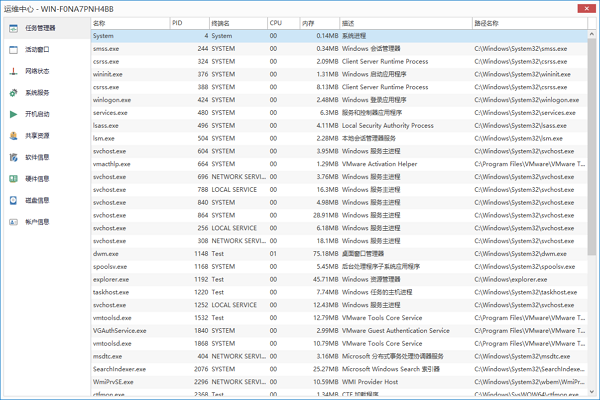Select the svchost.exe row with PID 308
This screenshot has width=600, height=400.
click(x=339, y=241)
